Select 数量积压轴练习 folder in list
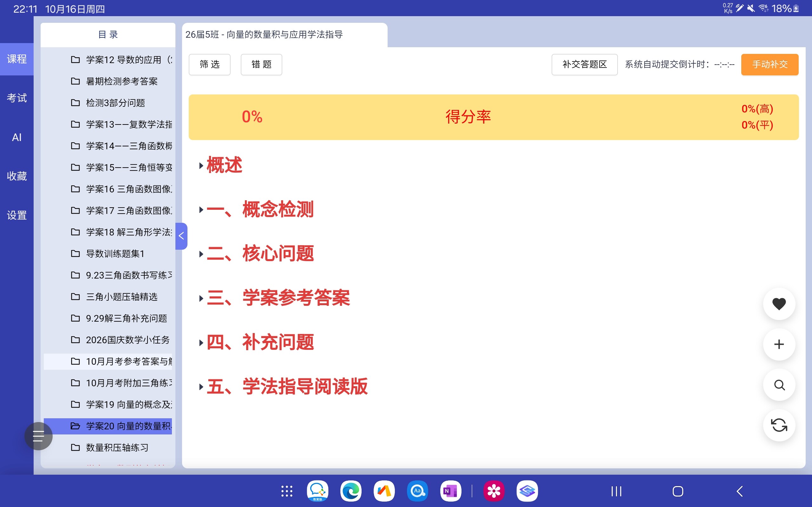This screenshot has height=507, width=812. coord(117,447)
